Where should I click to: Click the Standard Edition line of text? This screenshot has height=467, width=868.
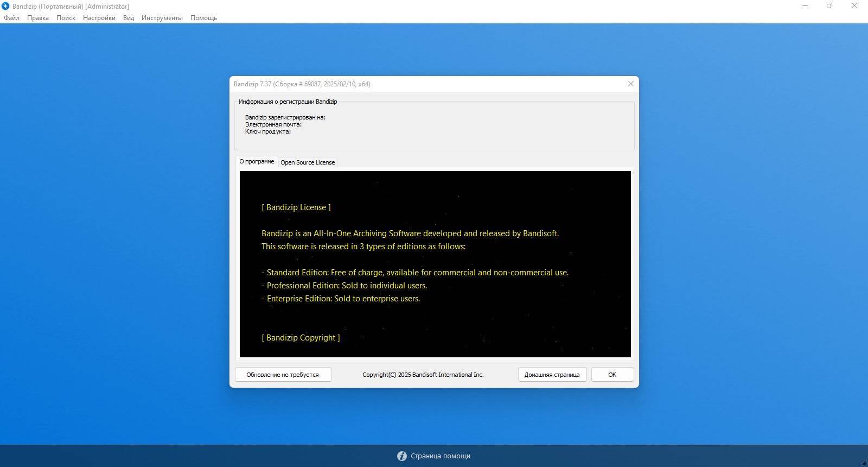coord(415,273)
